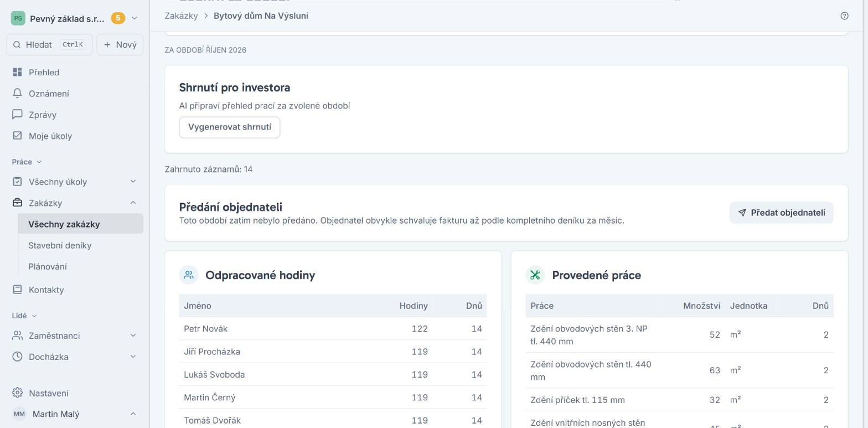The image size is (868, 428).
Task: Click the Jiří Procházka name cell
Action: tap(212, 352)
